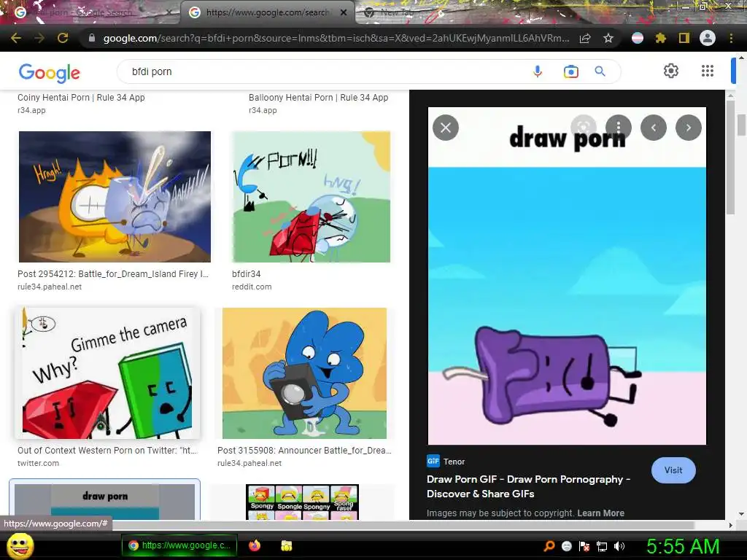This screenshot has height=560, width=747.
Task: Show the previous image in preview
Action: click(x=653, y=128)
